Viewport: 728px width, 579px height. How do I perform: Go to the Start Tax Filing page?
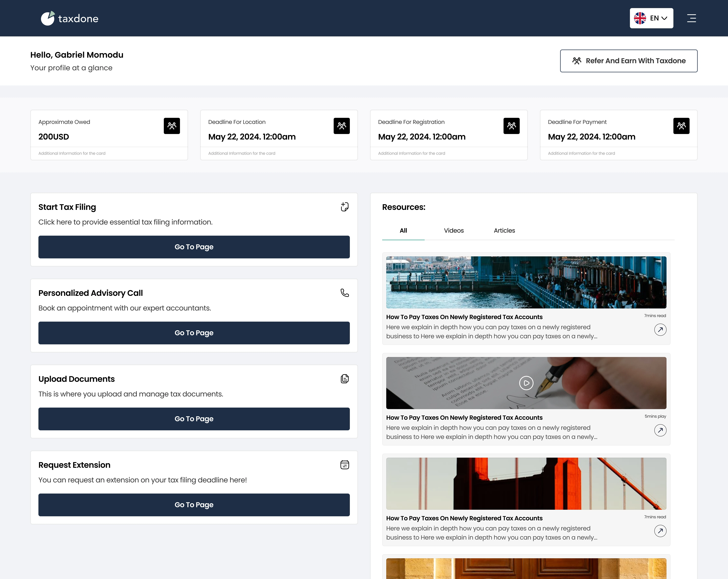click(194, 247)
